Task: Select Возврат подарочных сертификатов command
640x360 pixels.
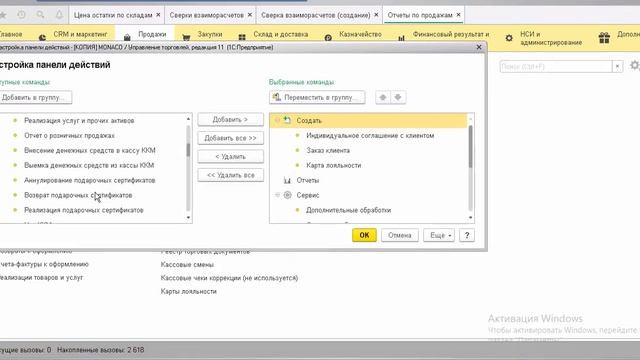Action: coord(78,195)
